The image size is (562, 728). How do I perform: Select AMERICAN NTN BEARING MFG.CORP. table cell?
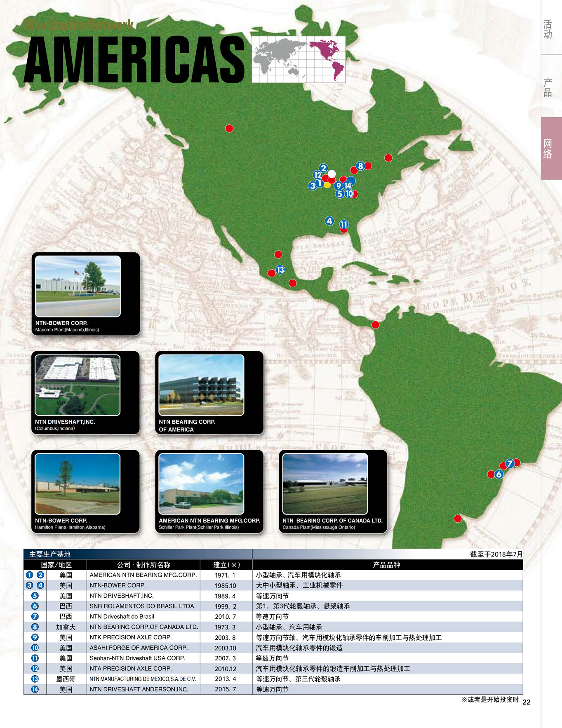coord(143,575)
